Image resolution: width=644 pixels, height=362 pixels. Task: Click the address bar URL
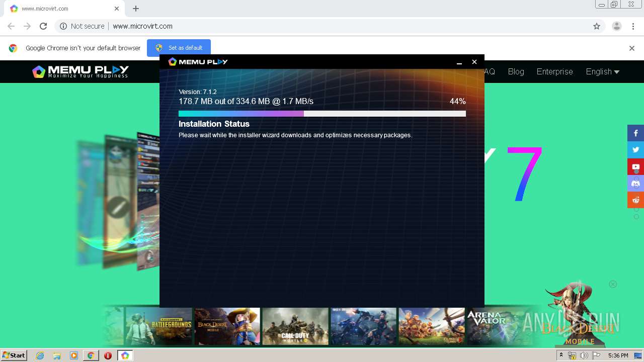click(142, 26)
